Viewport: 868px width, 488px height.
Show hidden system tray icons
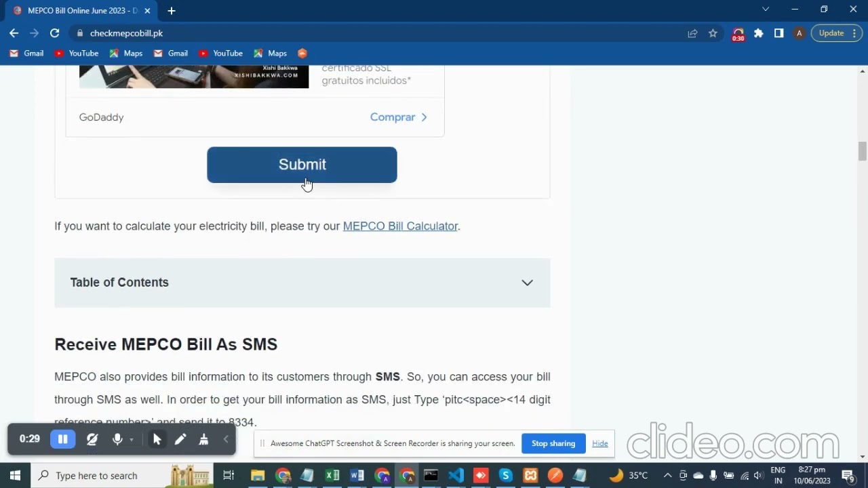(x=667, y=475)
